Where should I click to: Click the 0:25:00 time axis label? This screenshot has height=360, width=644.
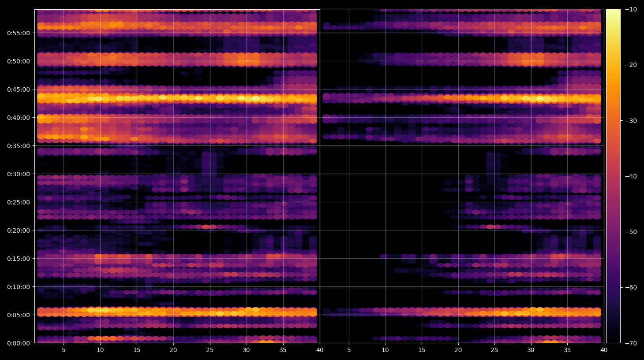point(19,202)
